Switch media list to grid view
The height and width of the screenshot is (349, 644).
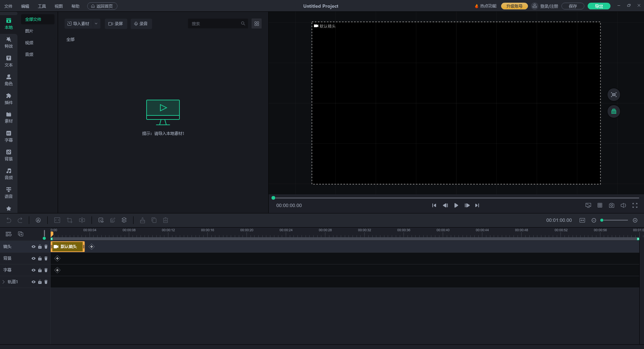[257, 23]
